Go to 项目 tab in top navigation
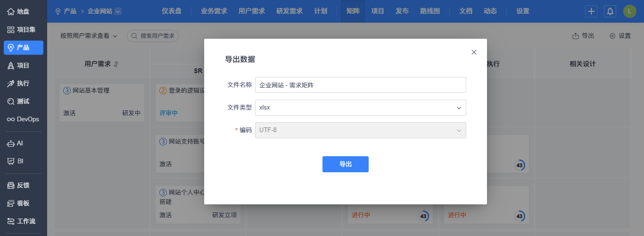 click(x=378, y=11)
